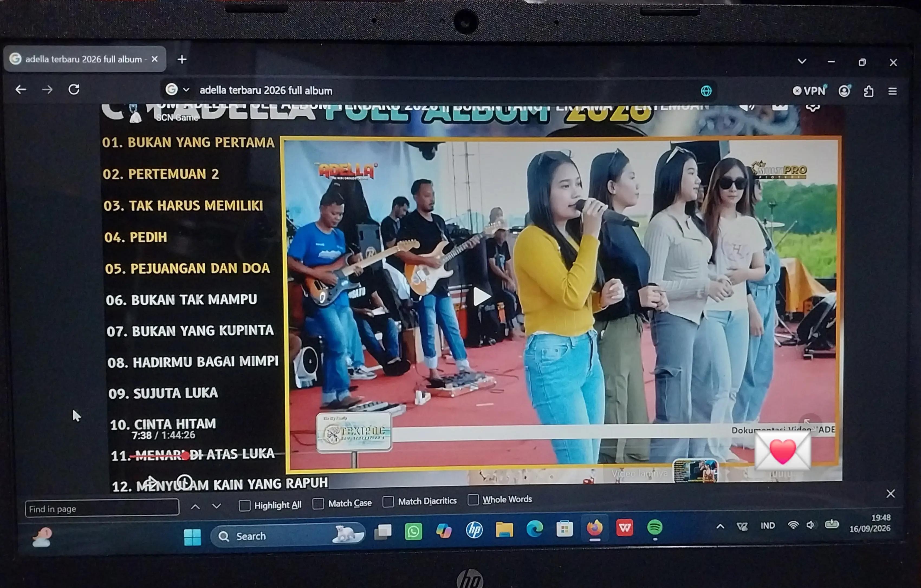Enable the Highlight All checkbox

point(244,505)
